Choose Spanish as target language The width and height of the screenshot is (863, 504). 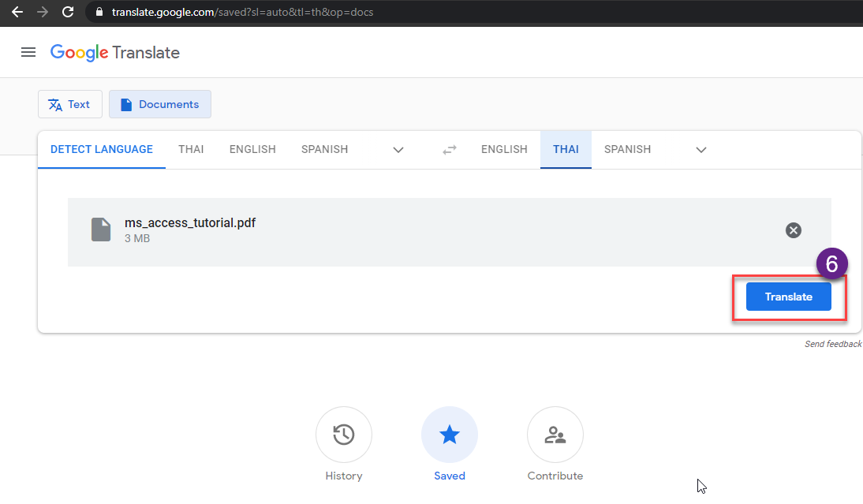(x=627, y=149)
